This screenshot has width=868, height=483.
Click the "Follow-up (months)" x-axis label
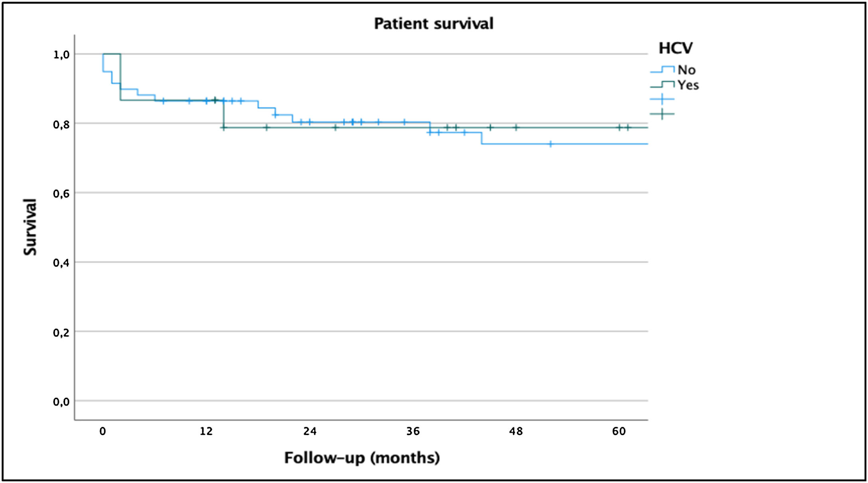click(362, 457)
